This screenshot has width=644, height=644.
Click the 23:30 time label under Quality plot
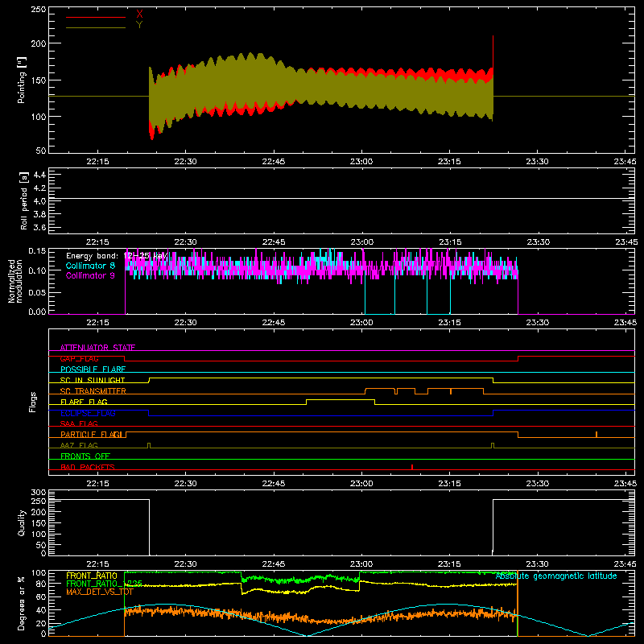point(537,564)
